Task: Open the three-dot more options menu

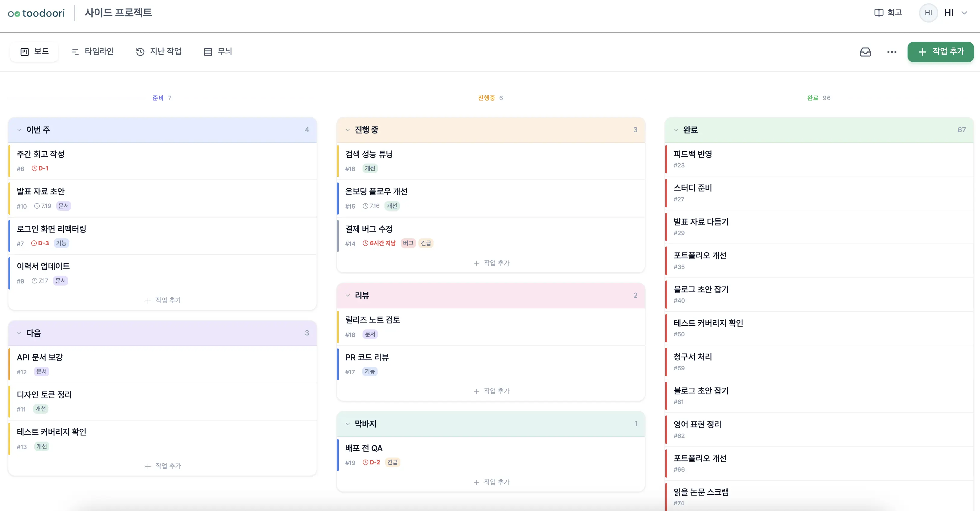Action: click(x=892, y=52)
